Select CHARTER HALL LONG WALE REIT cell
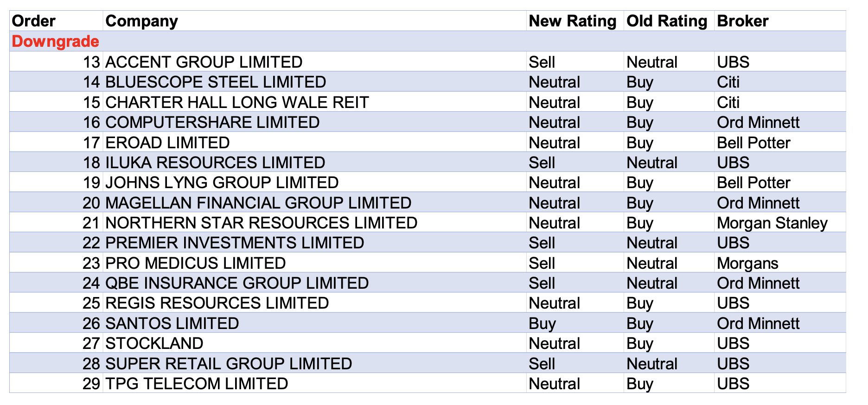Image resolution: width=868 pixels, height=405 pixels. pos(237,102)
